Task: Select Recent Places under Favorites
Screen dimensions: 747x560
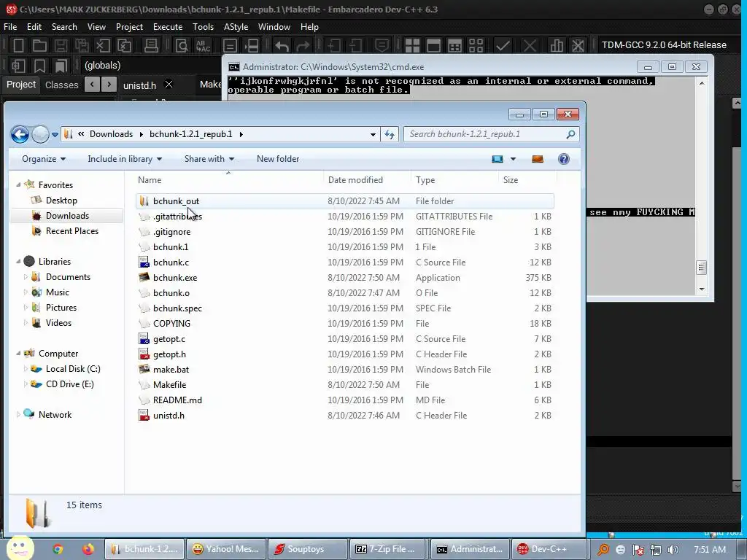Action: [72, 231]
